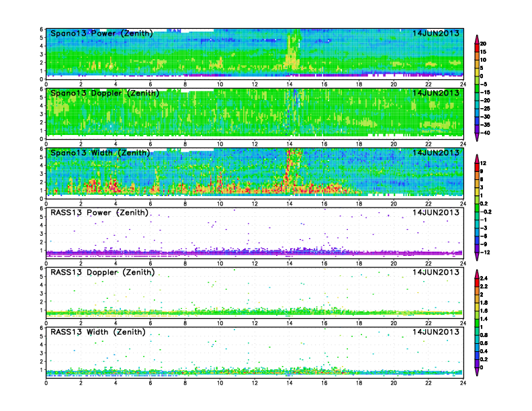This screenshot has height=411, width=532.
Task: Click the "1.8" colorbar label
Action: coord(484,303)
